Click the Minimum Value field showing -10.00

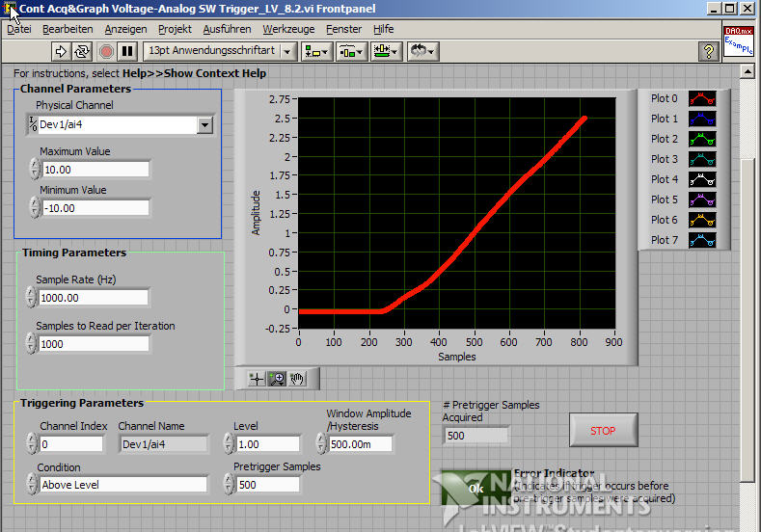click(x=95, y=208)
